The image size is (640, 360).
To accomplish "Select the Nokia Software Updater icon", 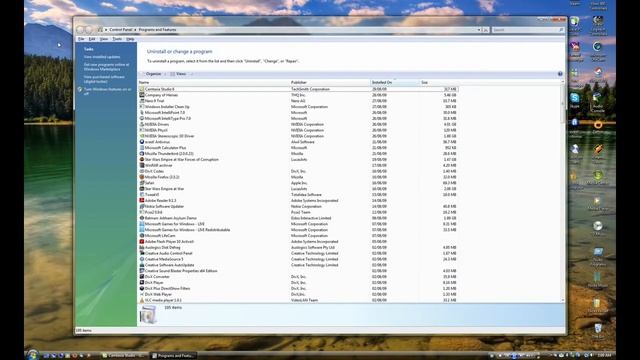I will click(x=142, y=206).
